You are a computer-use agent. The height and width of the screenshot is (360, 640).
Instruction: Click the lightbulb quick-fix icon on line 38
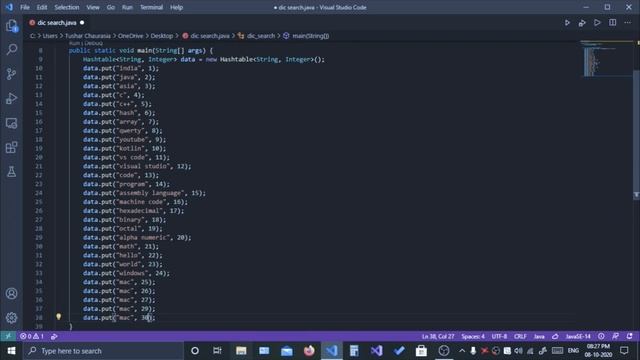point(58,317)
